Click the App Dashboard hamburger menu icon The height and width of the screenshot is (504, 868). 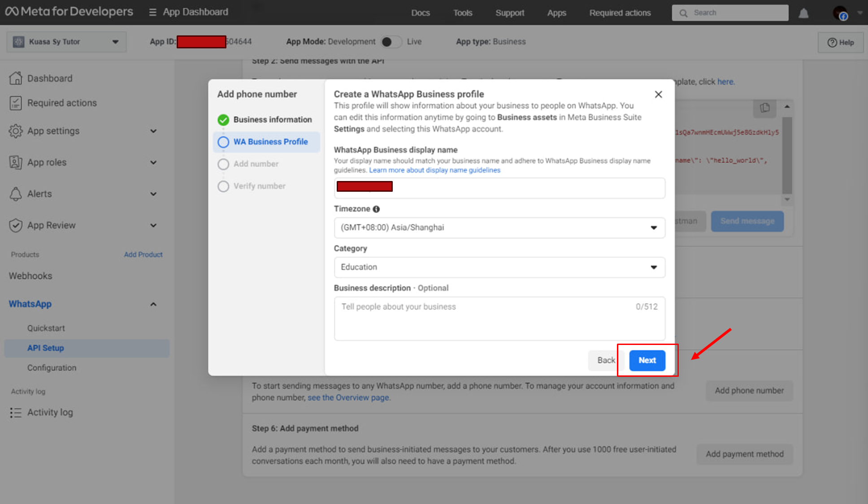pos(153,13)
